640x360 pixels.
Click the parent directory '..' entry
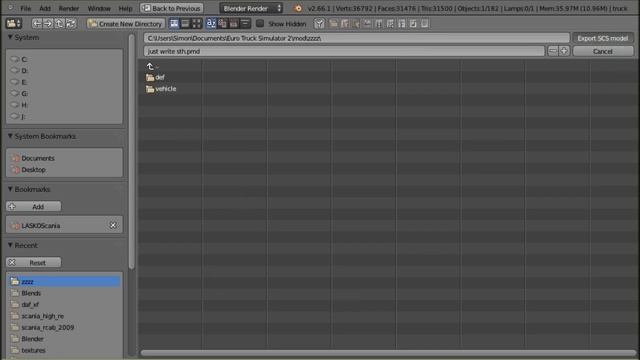152,66
